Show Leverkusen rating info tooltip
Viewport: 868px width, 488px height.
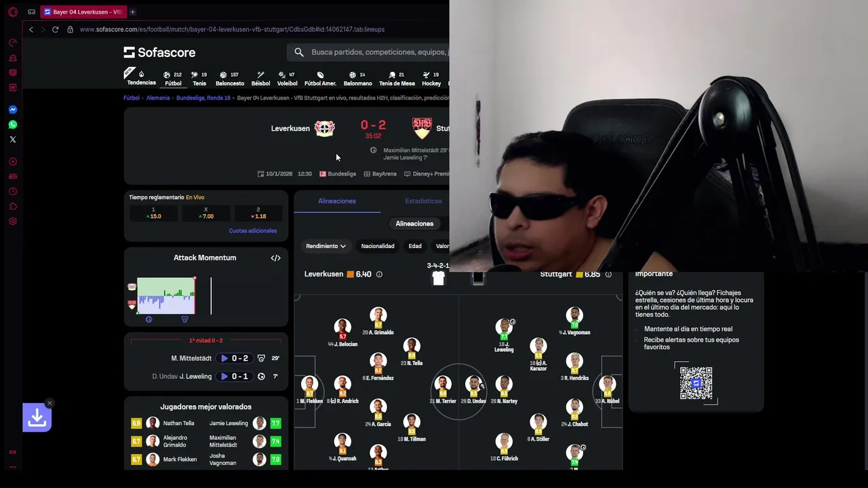(379, 274)
